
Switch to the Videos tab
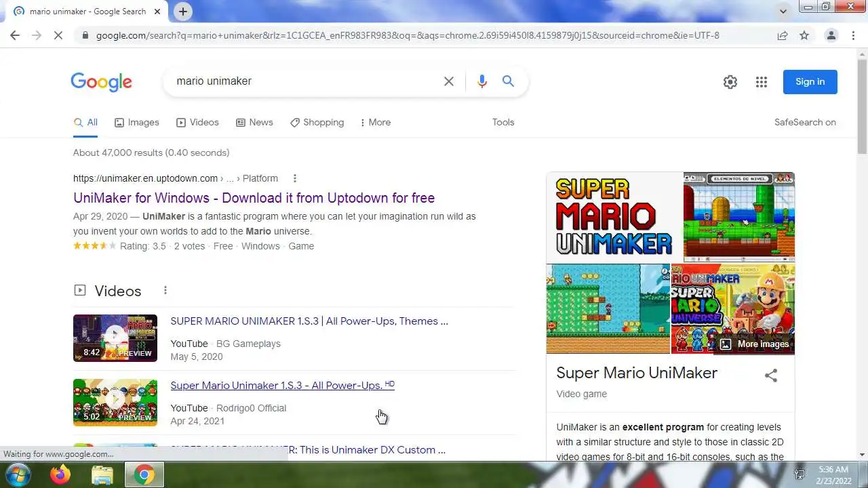pyautogui.click(x=197, y=123)
